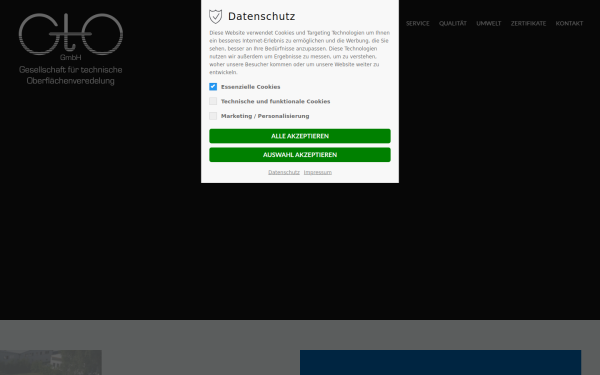The image size is (600, 375).
Task: Click the building photo thumbnail
Action: 51,362
